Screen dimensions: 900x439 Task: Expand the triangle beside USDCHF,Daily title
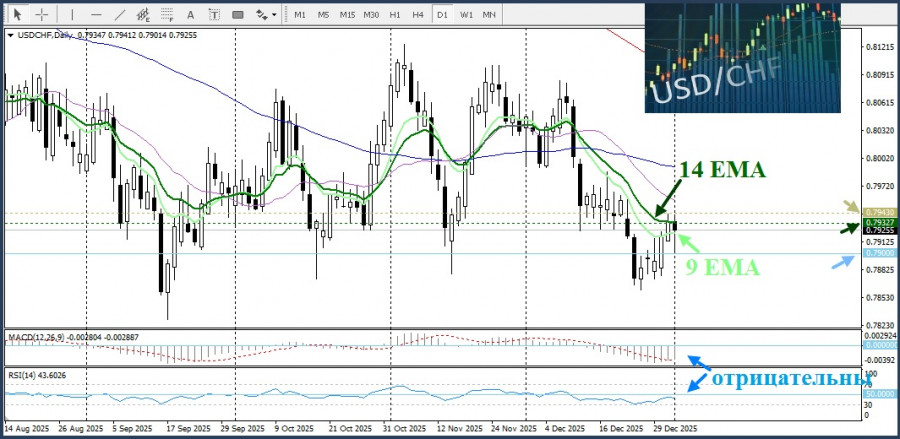point(10,35)
